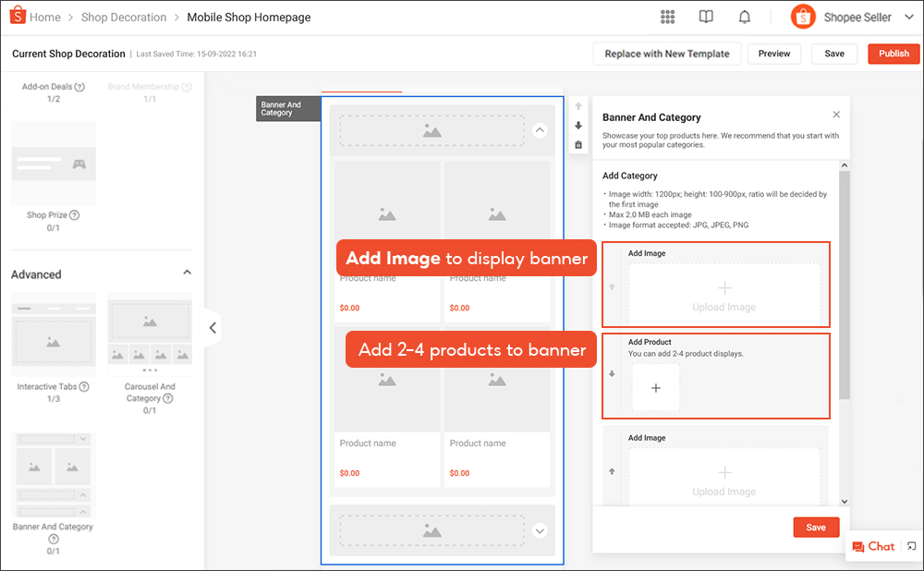Click Replace with New Template button

point(666,54)
